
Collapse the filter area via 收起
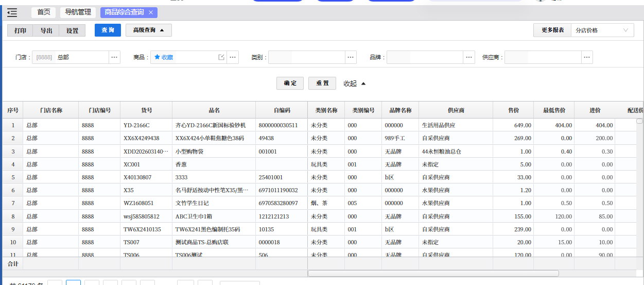(x=355, y=83)
